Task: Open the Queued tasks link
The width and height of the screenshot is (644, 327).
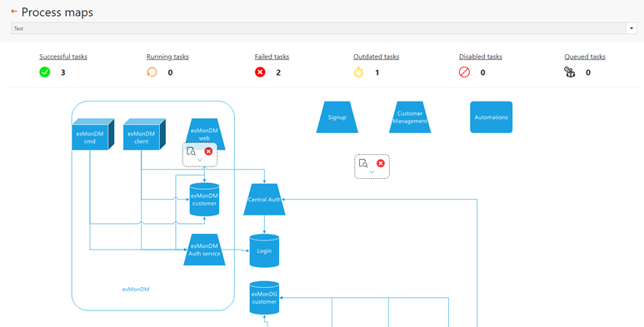Action: coord(585,57)
